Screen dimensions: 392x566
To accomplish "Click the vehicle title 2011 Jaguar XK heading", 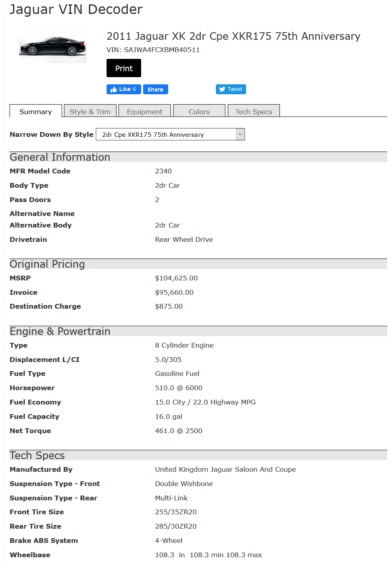I will tap(233, 36).
